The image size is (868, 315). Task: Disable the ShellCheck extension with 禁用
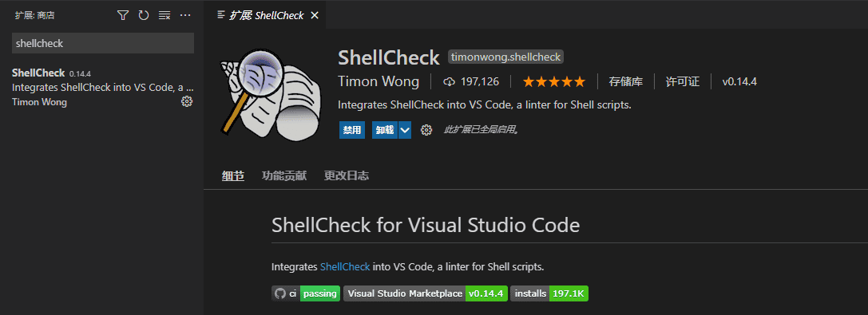point(352,131)
